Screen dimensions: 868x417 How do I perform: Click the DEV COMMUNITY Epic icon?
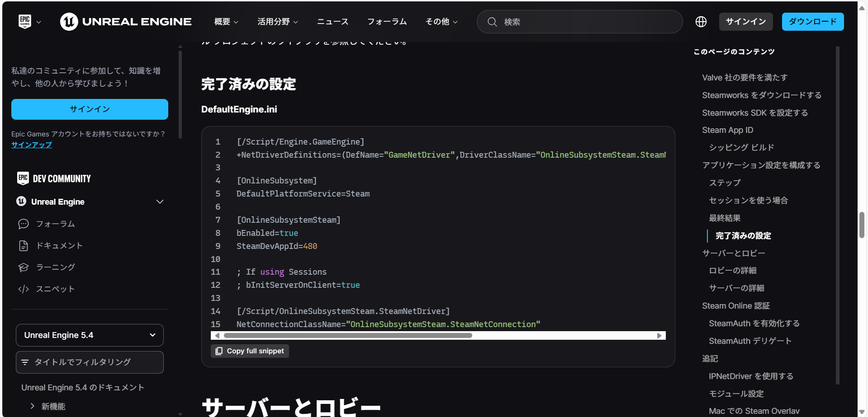click(23, 178)
